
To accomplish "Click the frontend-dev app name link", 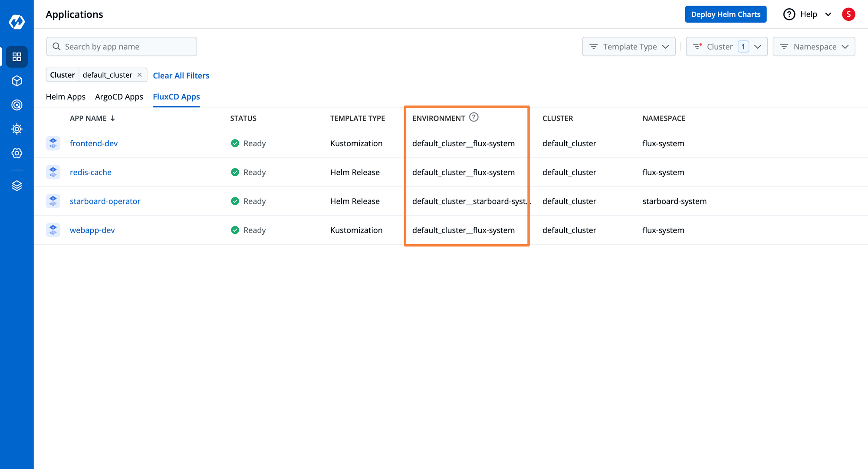I will (94, 143).
